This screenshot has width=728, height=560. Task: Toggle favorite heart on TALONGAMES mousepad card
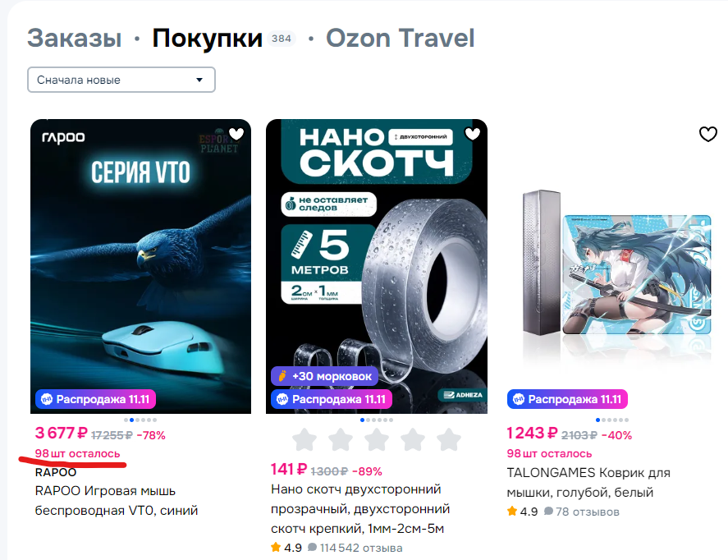[x=708, y=134]
